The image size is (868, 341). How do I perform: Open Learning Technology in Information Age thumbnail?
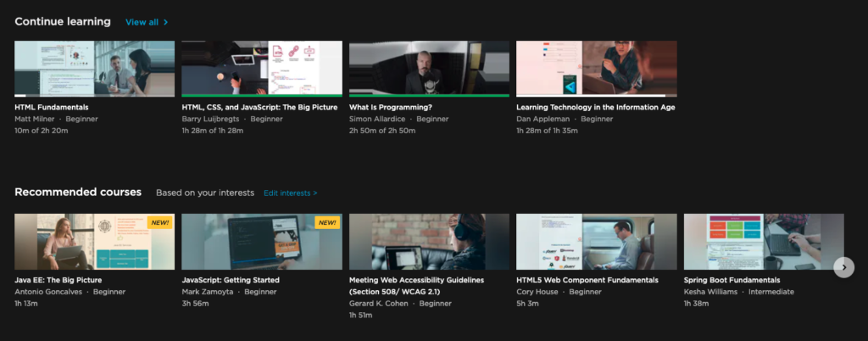(596, 68)
